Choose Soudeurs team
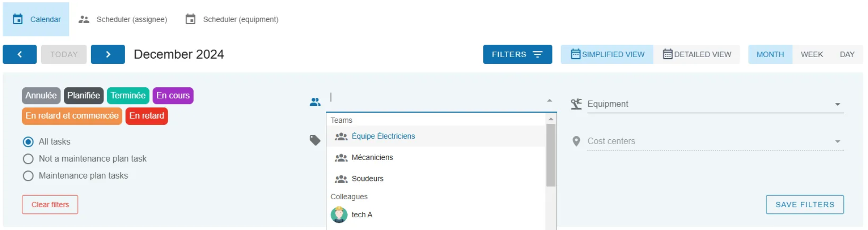This screenshot has width=868, height=230. (436, 179)
